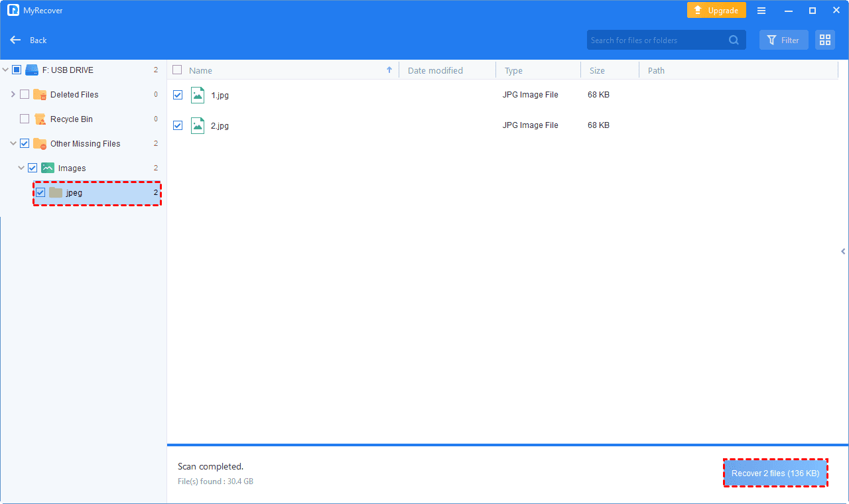This screenshot has width=849, height=504.
Task: Expand the Deleted Files tree node
Action: tap(13, 94)
